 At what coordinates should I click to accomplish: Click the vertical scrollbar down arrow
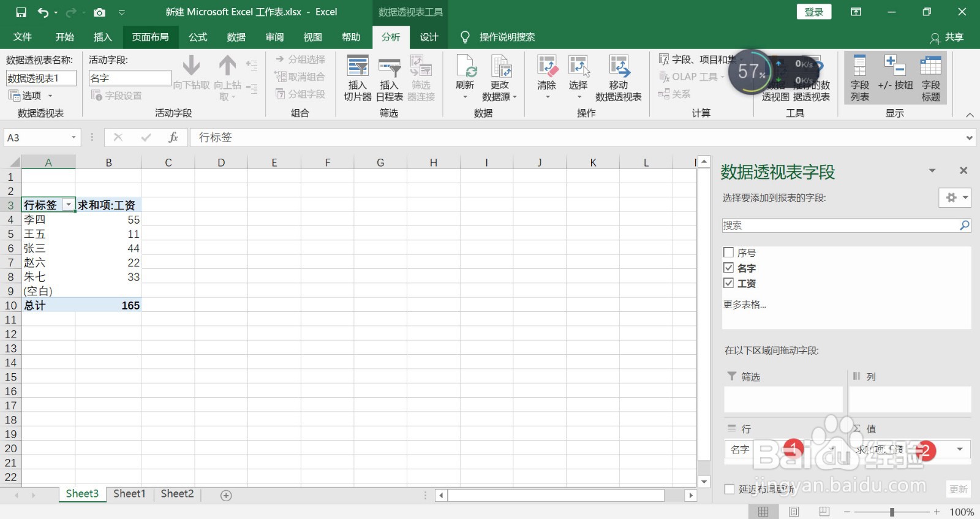(x=704, y=482)
